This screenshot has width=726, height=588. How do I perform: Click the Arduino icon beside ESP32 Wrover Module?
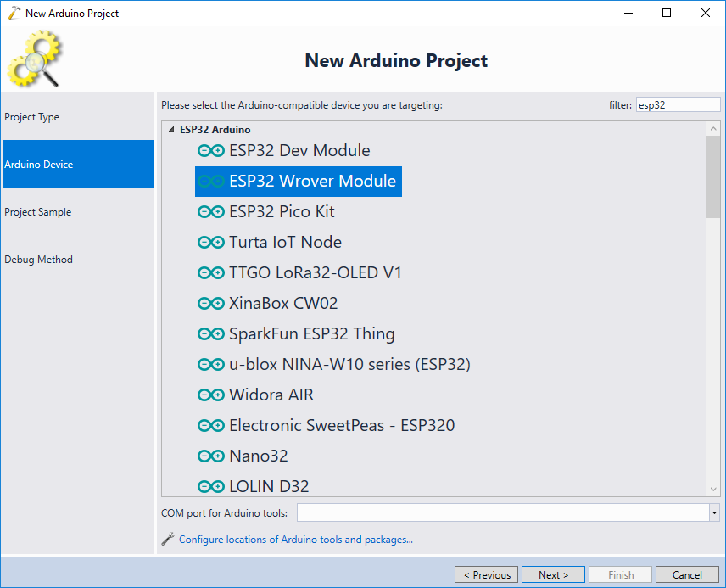[x=211, y=182]
